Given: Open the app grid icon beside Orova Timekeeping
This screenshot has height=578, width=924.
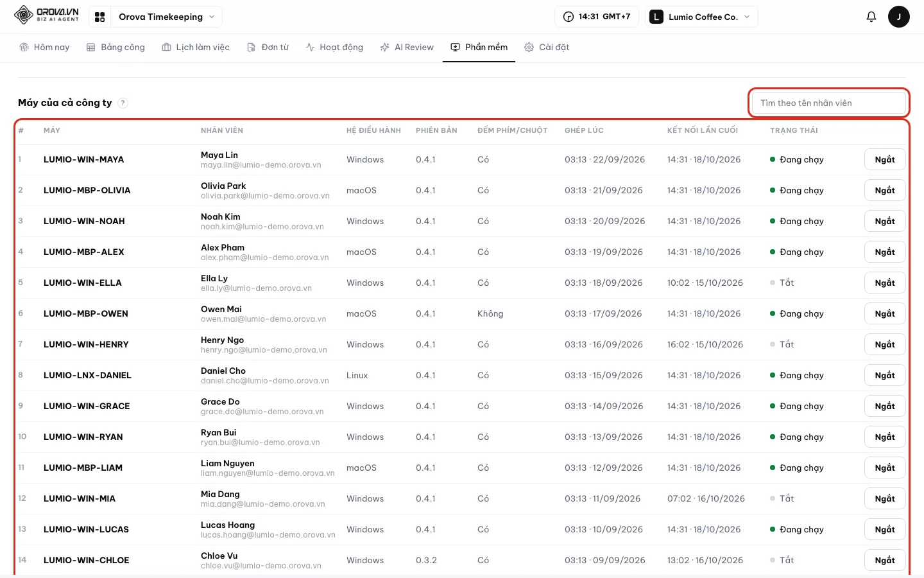Looking at the screenshot, I should tap(99, 17).
